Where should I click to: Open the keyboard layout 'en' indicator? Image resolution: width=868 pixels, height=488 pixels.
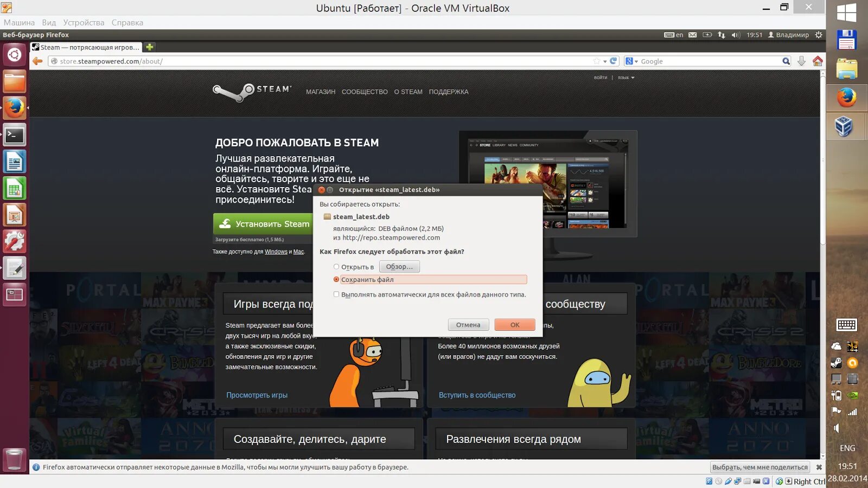click(674, 35)
